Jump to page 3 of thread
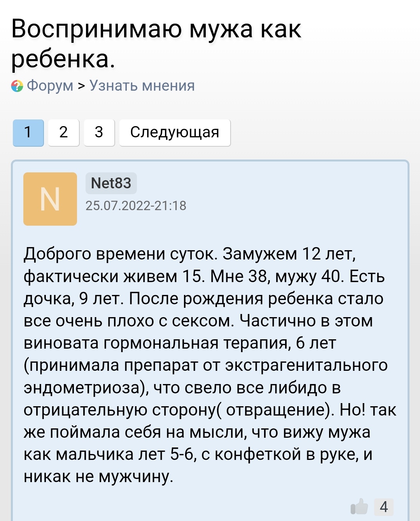This screenshot has height=521, width=420. pyautogui.click(x=99, y=133)
